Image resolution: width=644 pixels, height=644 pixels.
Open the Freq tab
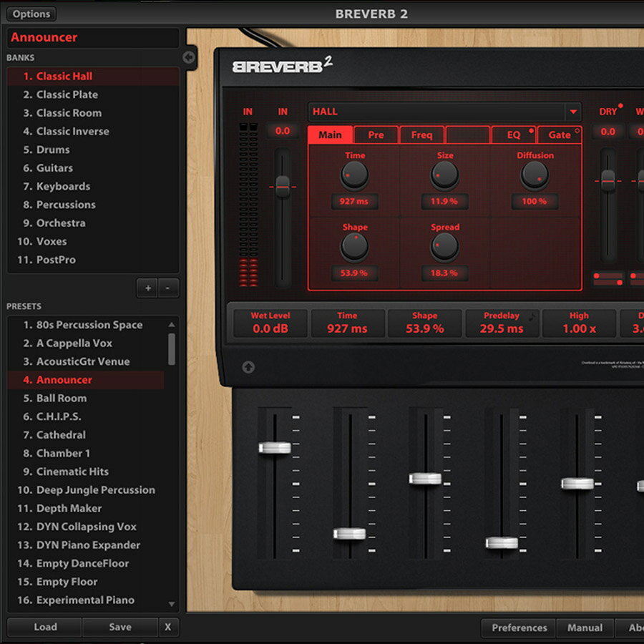[421, 135]
